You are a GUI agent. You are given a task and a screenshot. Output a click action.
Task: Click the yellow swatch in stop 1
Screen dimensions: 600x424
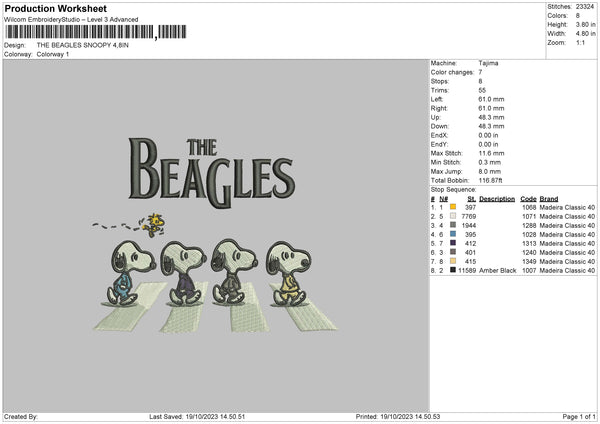click(453, 208)
